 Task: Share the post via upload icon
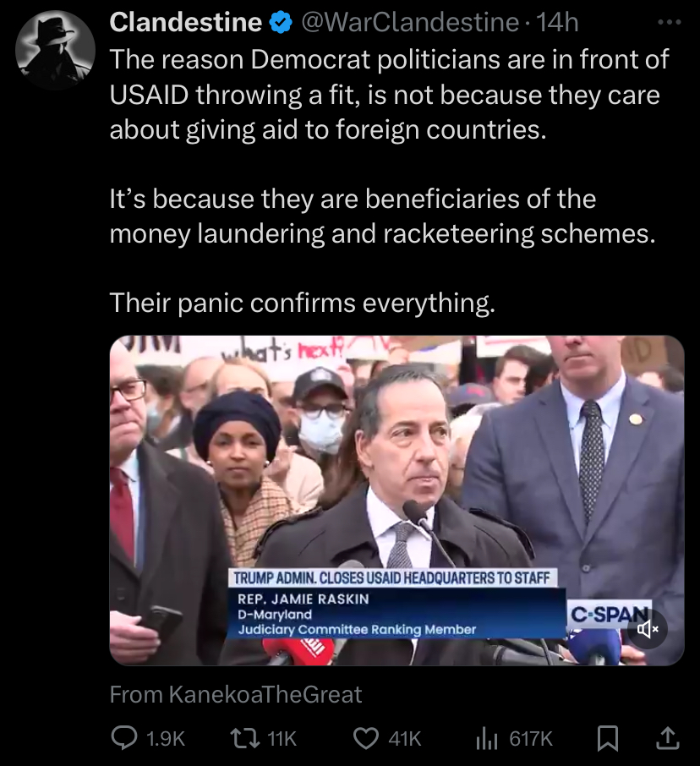coord(668,738)
